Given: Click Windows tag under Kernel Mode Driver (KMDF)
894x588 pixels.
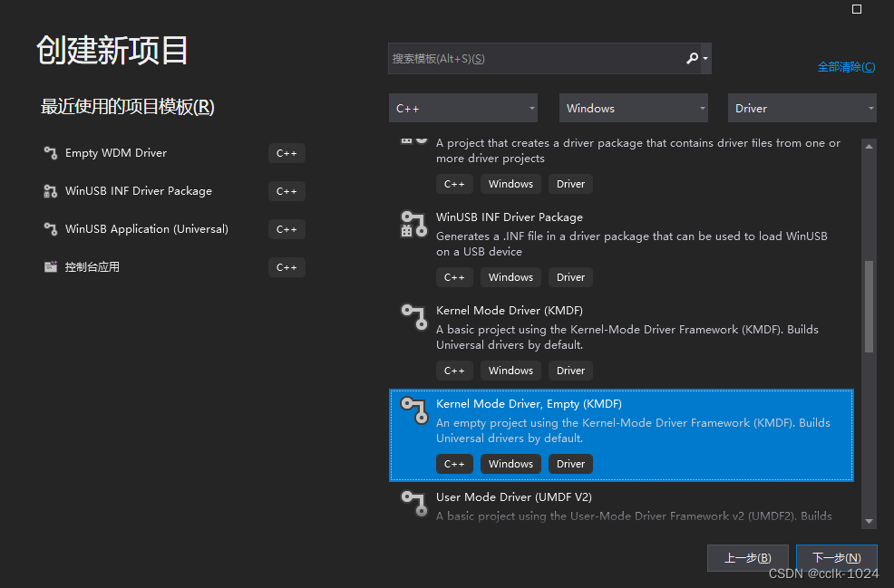Looking at the screenshot, I should click(510, 371).
